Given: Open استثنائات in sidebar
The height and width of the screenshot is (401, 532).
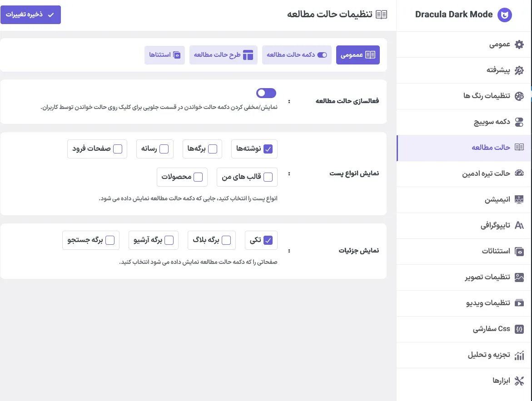Looking at the screenshot, I should tap(463, 252).
